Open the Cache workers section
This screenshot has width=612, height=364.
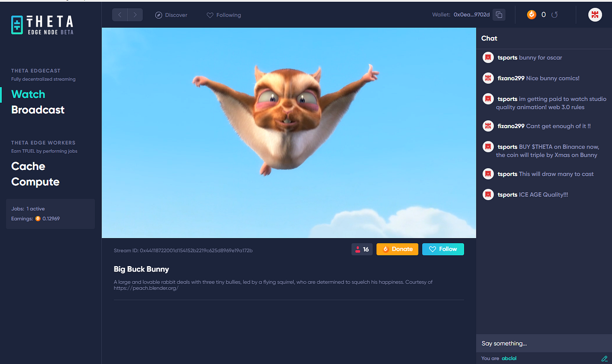pyautogui.click(x=28, y=166)
